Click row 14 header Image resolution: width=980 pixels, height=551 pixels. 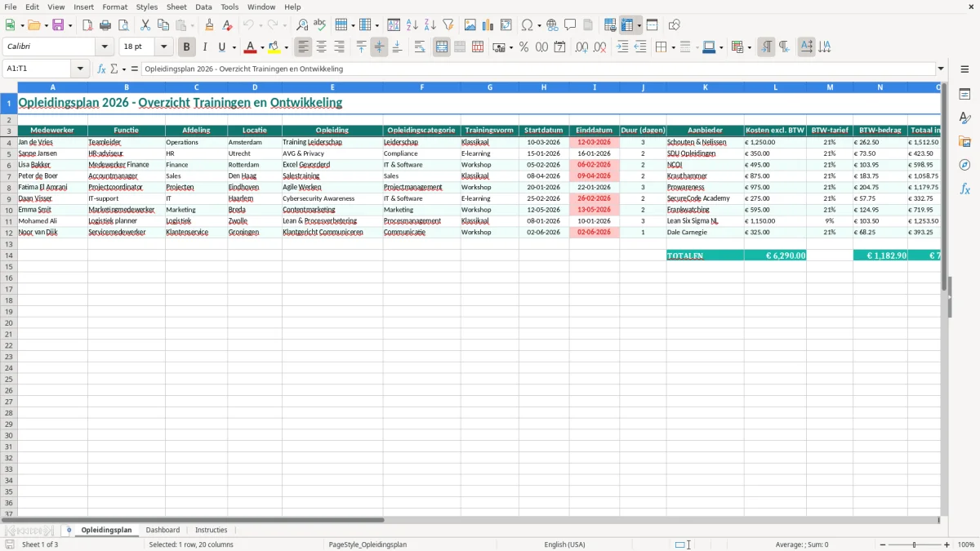[9, 256]
